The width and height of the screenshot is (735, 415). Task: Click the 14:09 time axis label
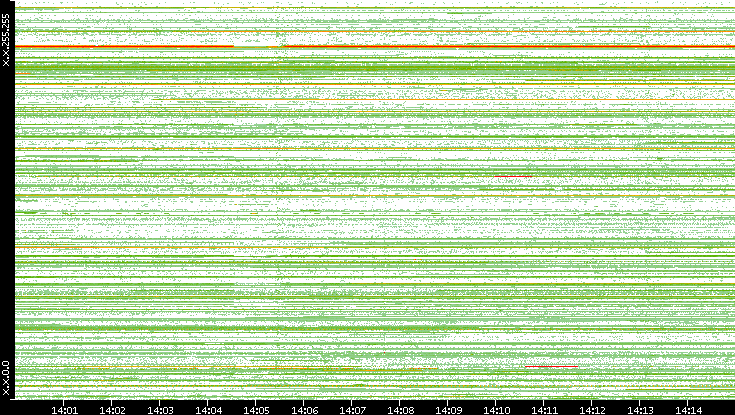(448, 410)
